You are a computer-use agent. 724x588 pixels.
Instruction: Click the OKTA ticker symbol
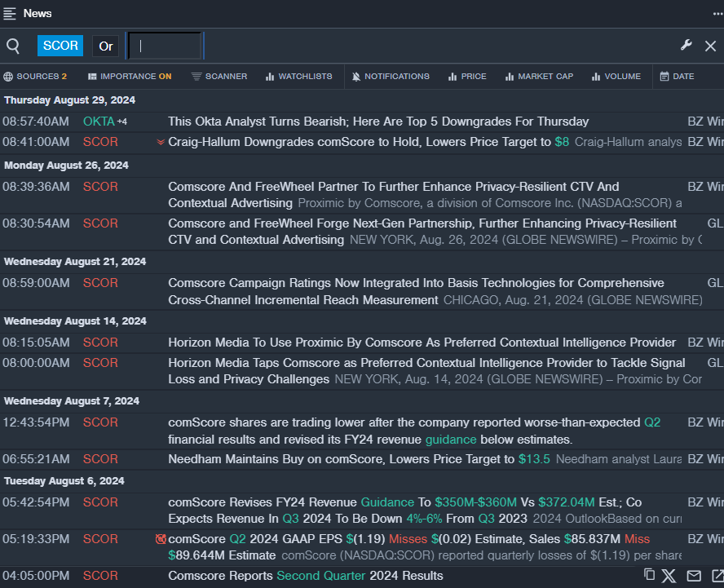pos(99,122)
